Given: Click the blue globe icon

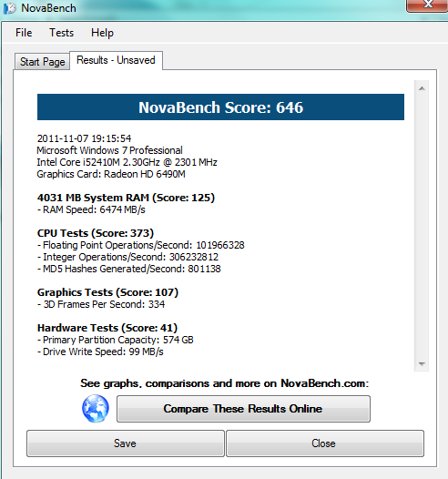Looking at the screenshot, I should (96, 409).
